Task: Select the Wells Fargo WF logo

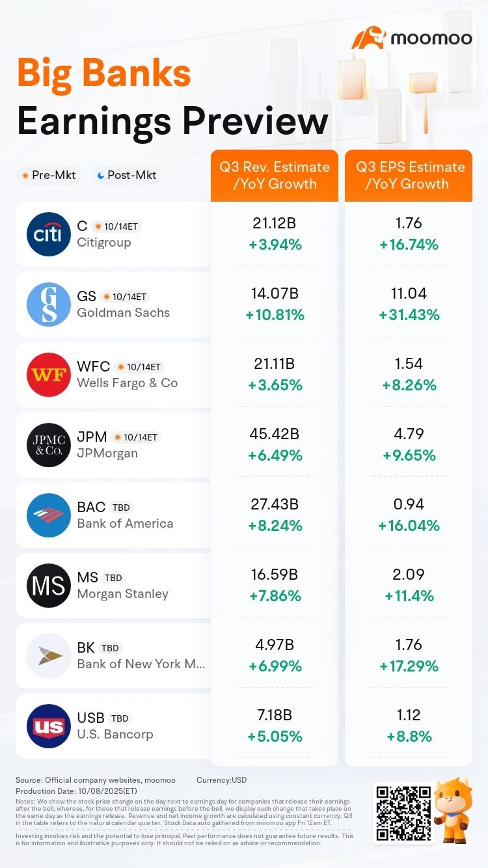Action: coord(49,375)
